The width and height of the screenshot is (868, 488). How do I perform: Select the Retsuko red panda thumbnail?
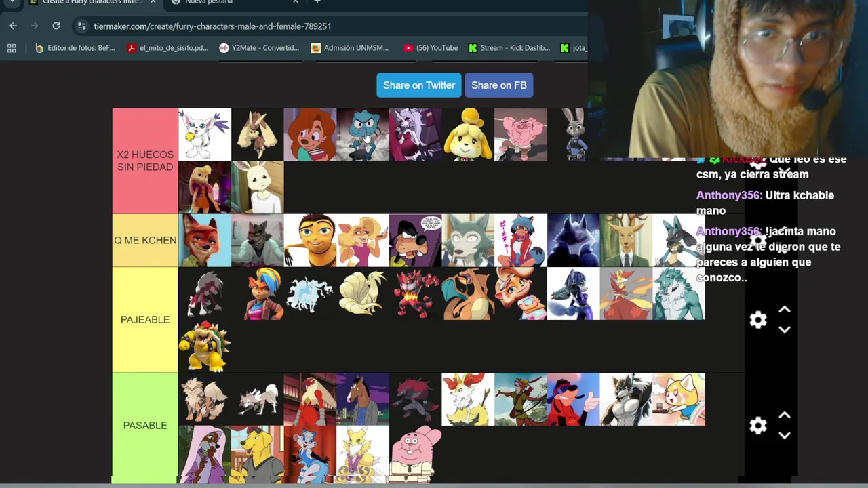pyautogui.click(x=679, y=399)
